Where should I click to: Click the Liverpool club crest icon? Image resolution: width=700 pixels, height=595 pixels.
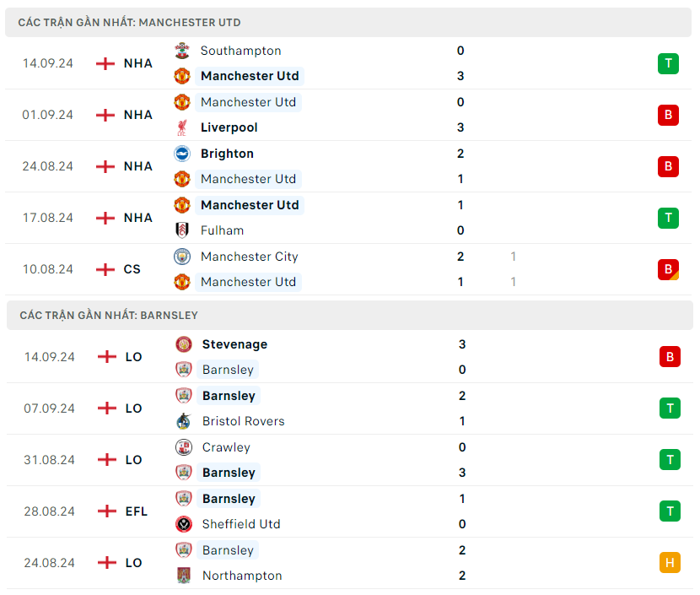(x=182, y=127)
